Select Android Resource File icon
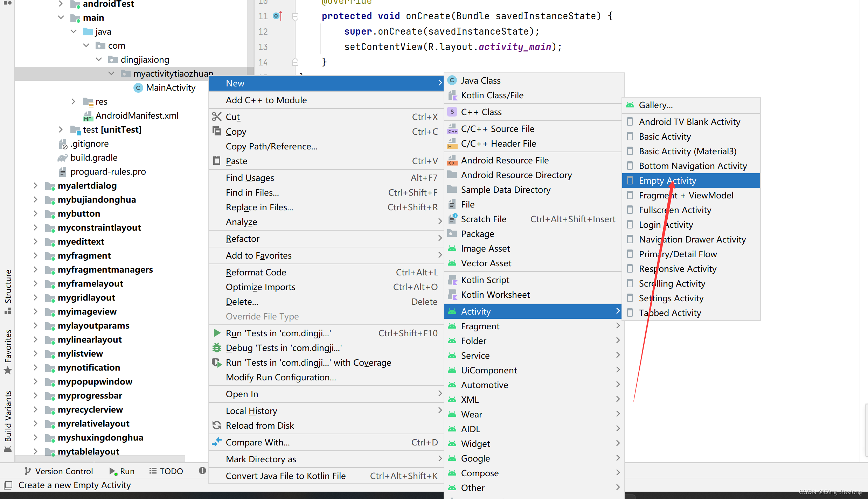868x499 pixels. tap(452, 160)
